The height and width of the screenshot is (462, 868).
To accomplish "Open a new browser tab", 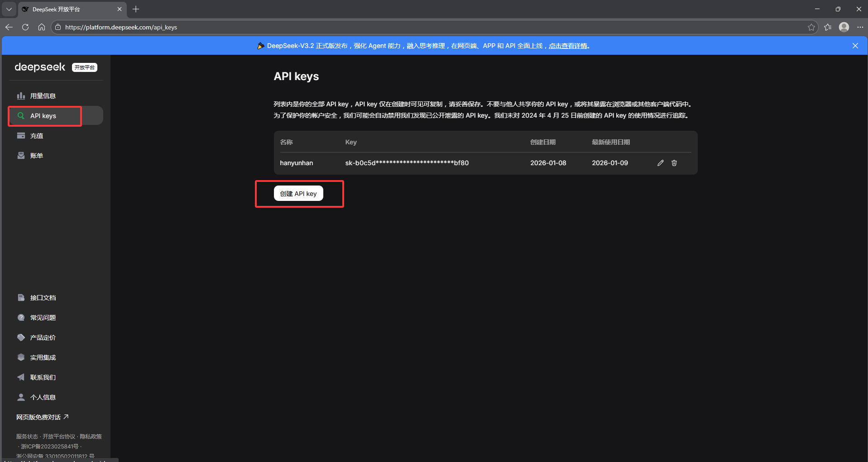I will click(x=136, y=9).
